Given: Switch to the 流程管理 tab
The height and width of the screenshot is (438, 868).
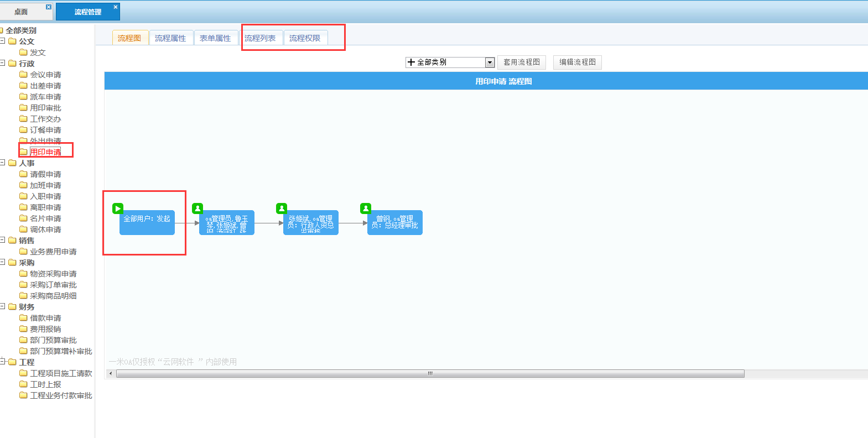Looking at the screenshot, I should (88, 12).
